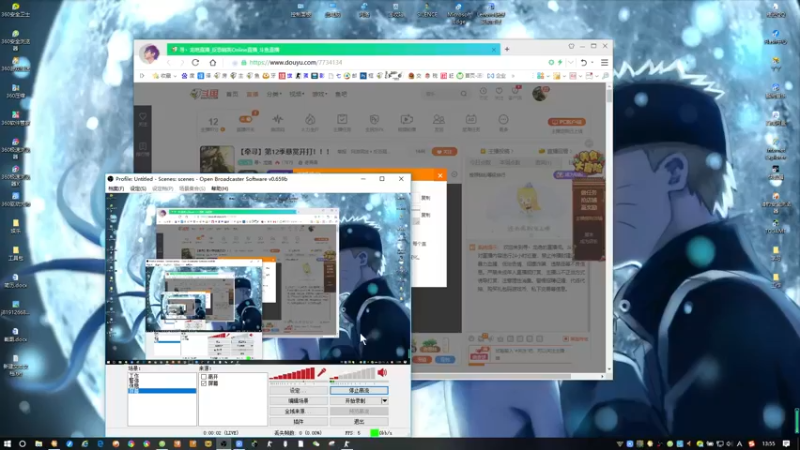Show more bookmarks with the » expander

[x=513, y=76]
